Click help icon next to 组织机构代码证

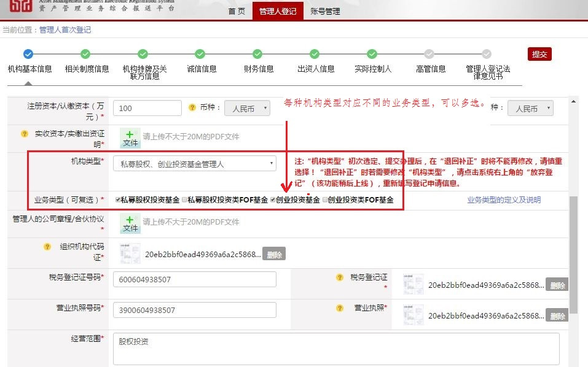[x=47, y=247]
